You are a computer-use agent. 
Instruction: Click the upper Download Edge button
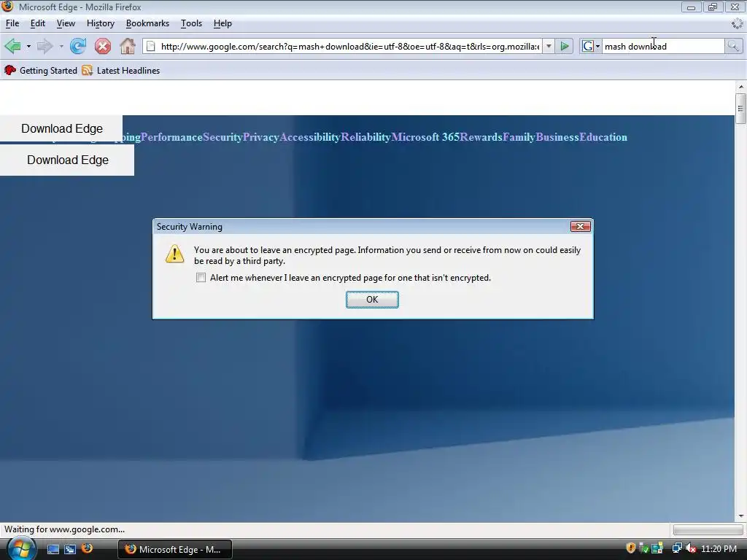pyautogui.click(x=61, y=128)
